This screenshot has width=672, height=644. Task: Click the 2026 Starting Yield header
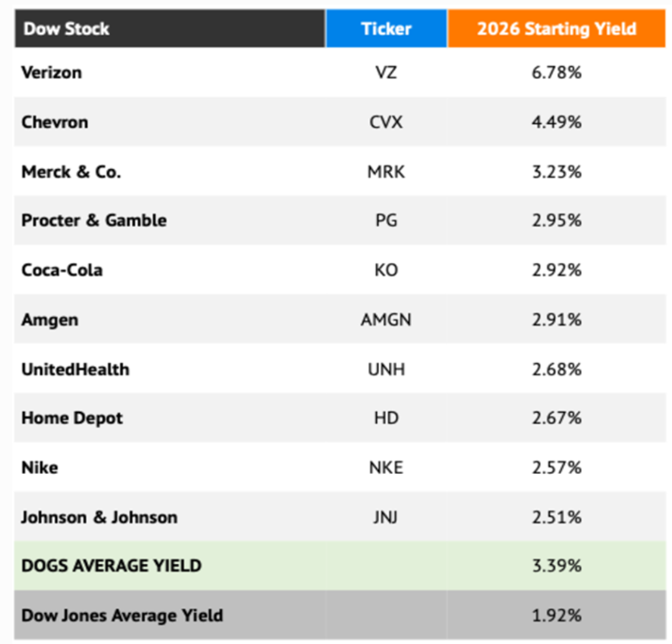(x=556, y=28)
